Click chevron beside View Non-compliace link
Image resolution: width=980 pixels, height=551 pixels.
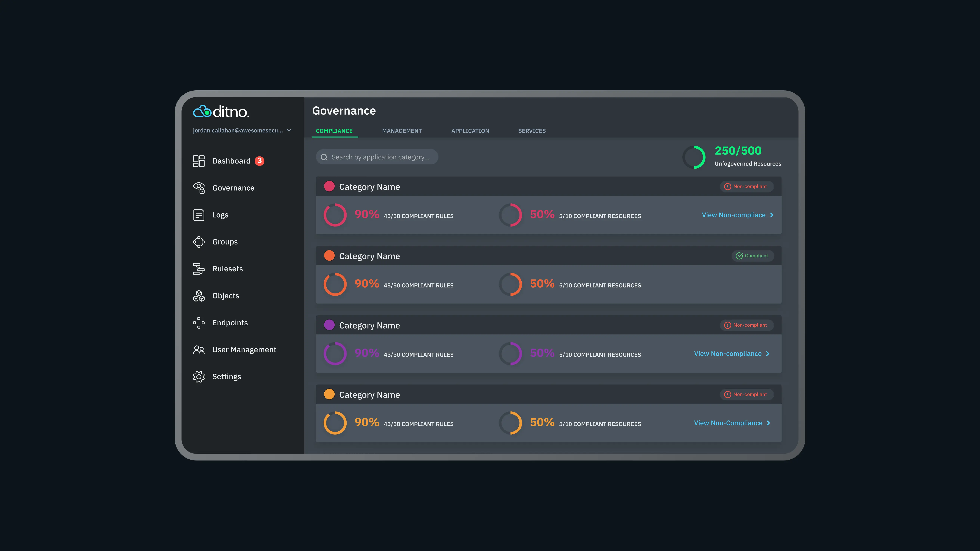[772, 215]
